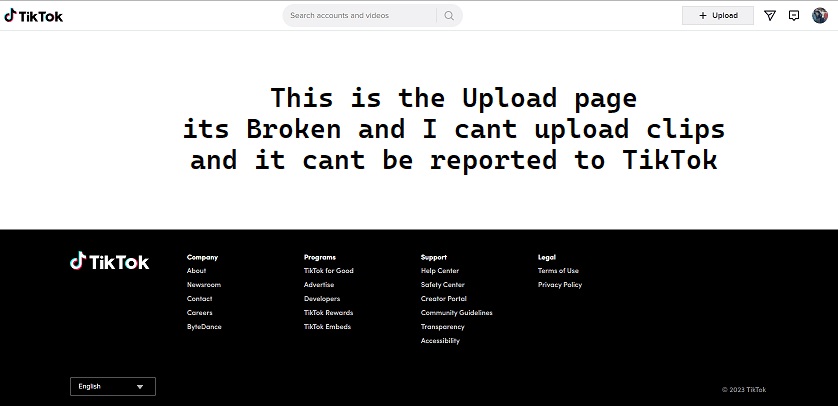Open the Careers link

199,313
